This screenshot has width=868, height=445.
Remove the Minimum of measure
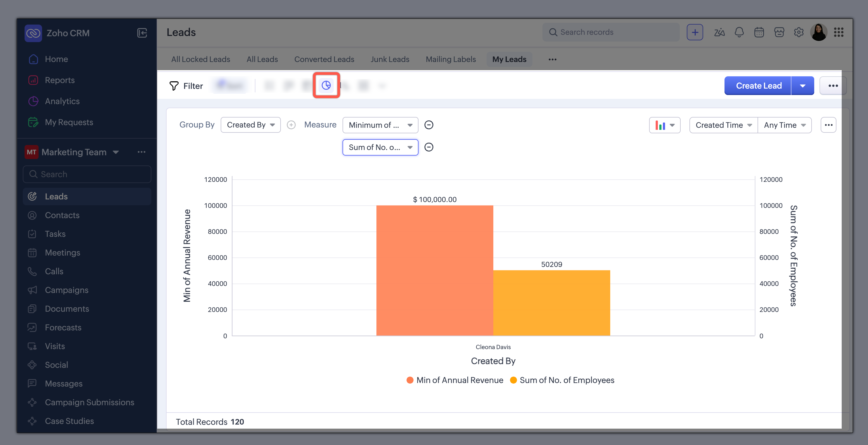[429, 125]
